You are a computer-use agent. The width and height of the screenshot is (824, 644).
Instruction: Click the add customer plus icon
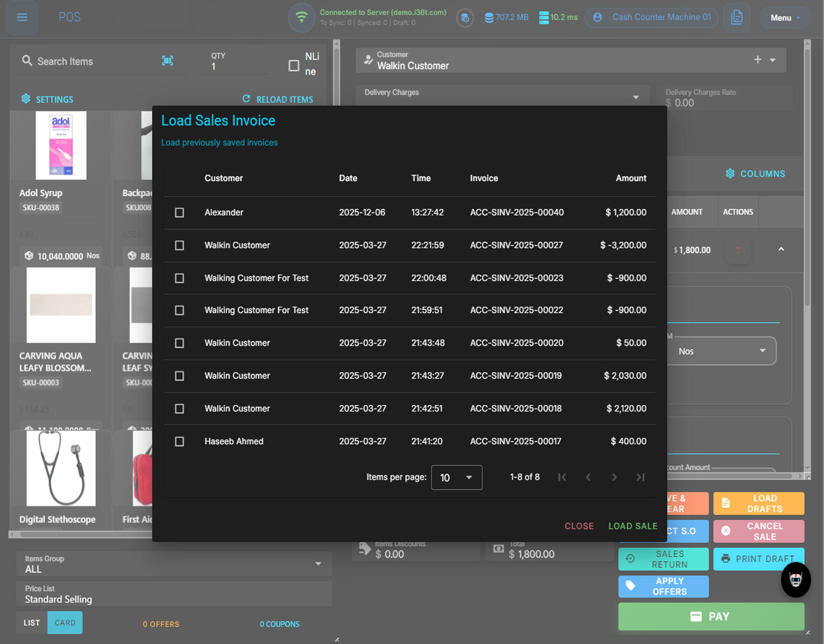[757, 60]
